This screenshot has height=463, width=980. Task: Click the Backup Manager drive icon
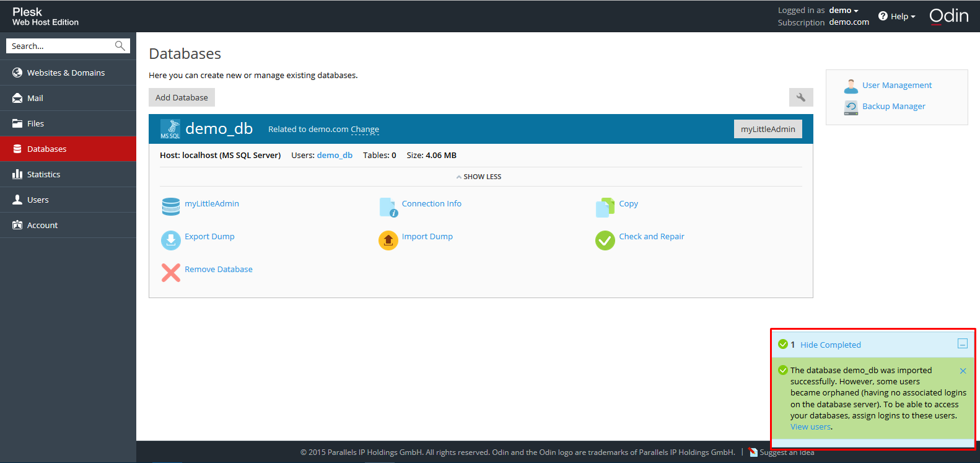tap(851, 107)
